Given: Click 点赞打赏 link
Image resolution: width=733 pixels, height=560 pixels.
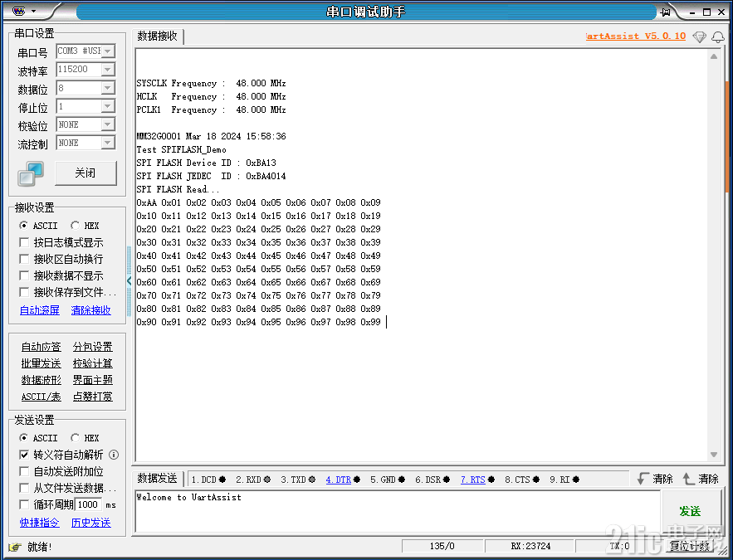Looking at the screenshot, I should tap(93, 397).
